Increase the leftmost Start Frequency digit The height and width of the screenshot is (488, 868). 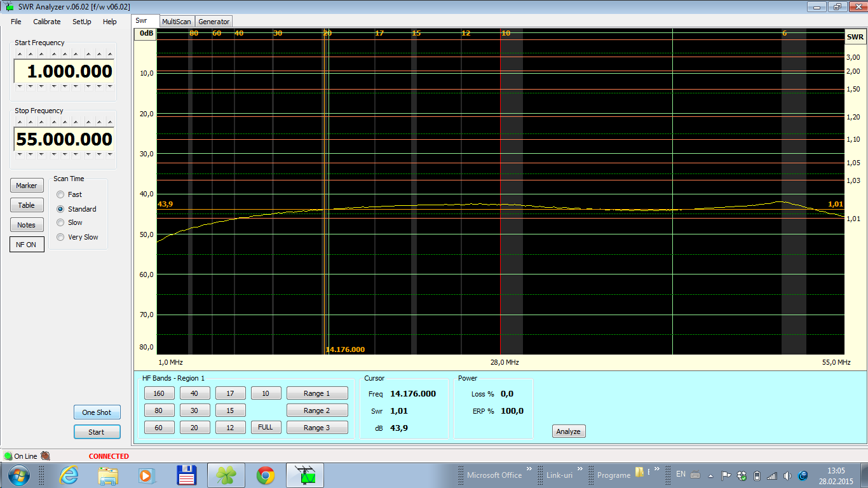pos(20,53)
